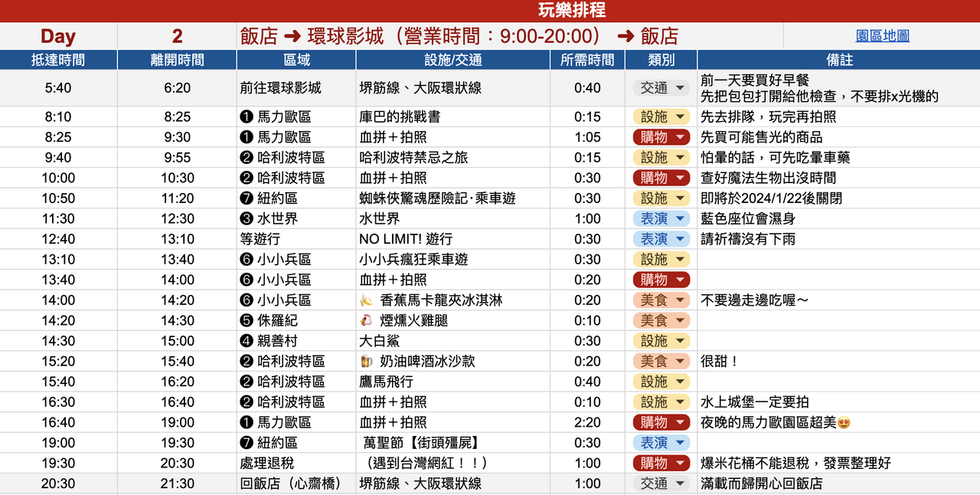This screenshot has width=980, height=495.
Task: Click the beer mug emoji icon
Action: [x=366, y=361]
